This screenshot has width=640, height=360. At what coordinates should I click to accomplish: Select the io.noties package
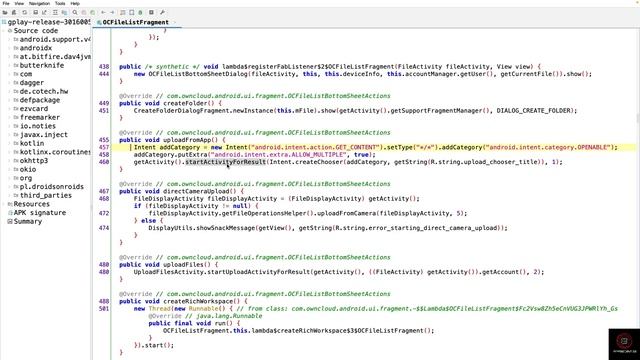tap(38, 126)
